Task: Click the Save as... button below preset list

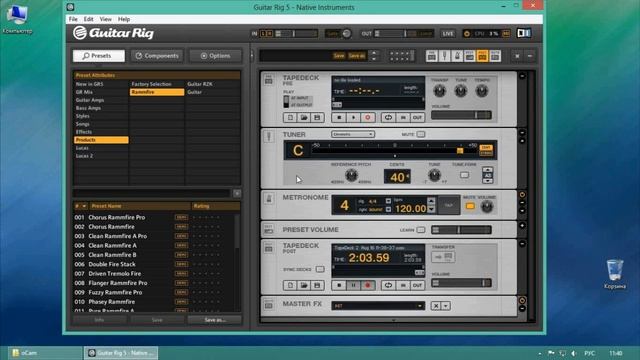Action: click(x=215, y=320)
